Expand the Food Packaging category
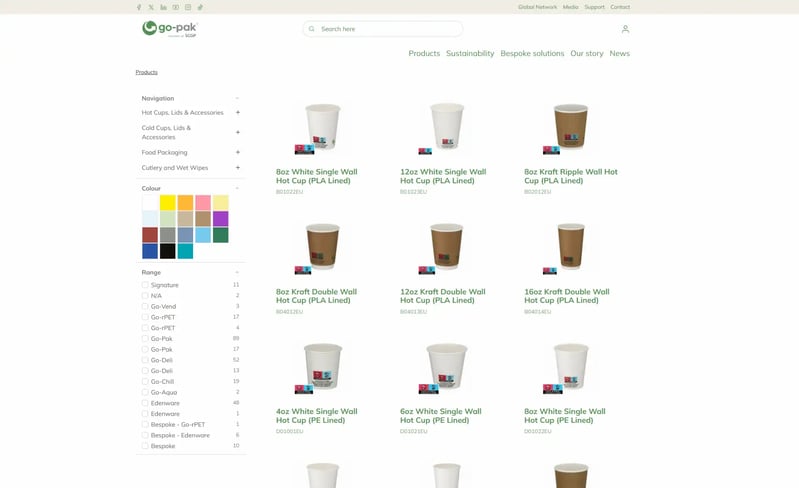 click(x=238, y=152)
